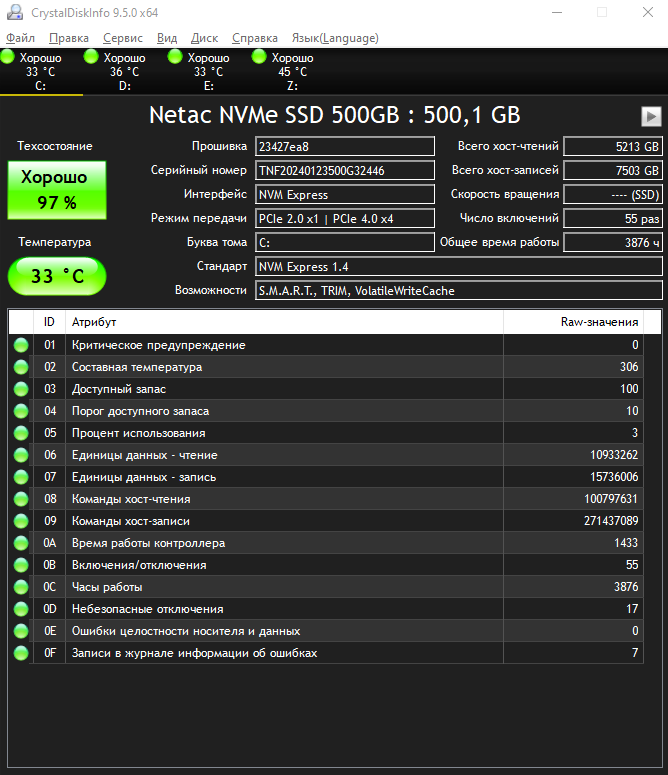Screen dimensions: 668x775
Task: Click green status circle for disk Z:
Action: pyautogui.click(x=259, y=56)
